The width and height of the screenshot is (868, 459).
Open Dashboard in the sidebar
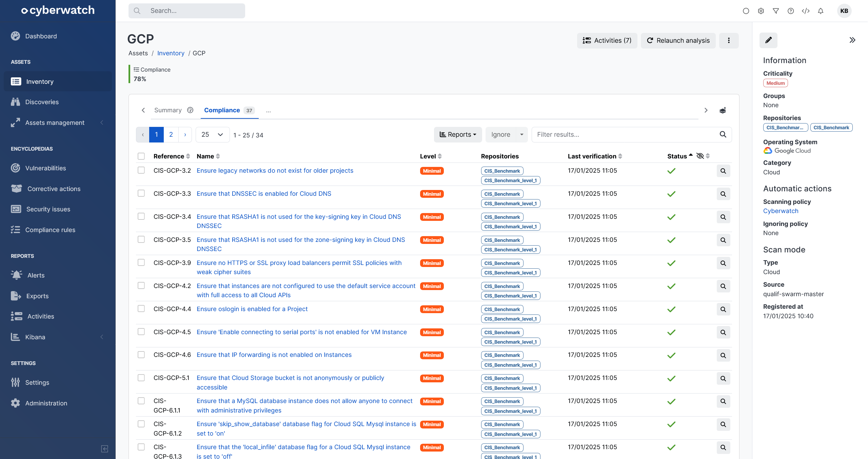pos(58,36)
